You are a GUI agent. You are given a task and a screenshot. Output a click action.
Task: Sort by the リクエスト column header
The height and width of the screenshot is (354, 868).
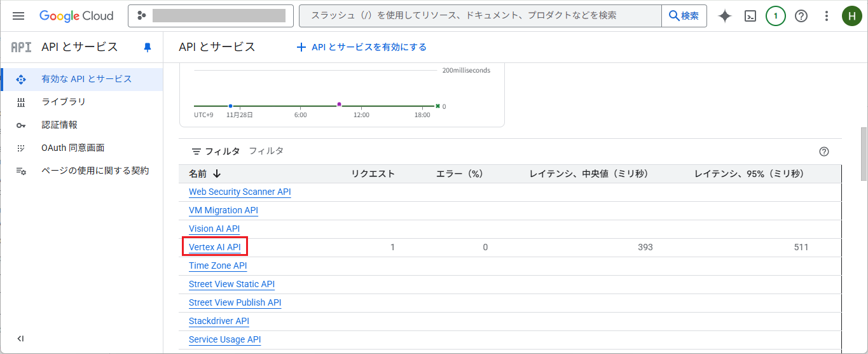[373, 173]
